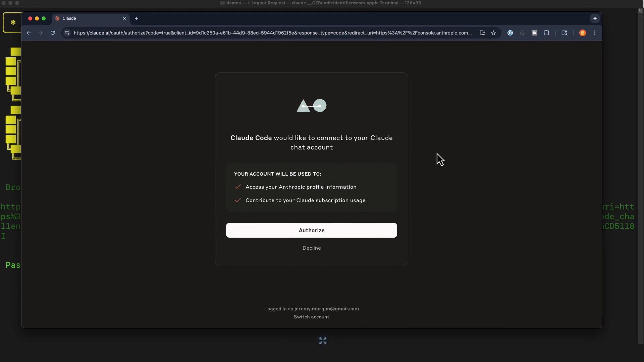Open a new tab with plus icon
The image size is (644, 362).
click(x=137, y=18)
